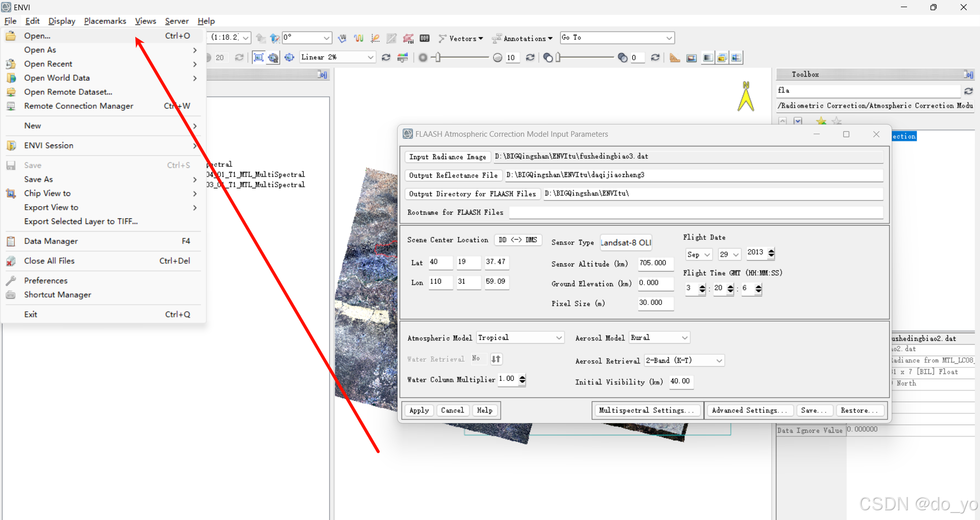
Task: Click the transparency slider handle
Action: pyautogui.click(x=558, y=58)
